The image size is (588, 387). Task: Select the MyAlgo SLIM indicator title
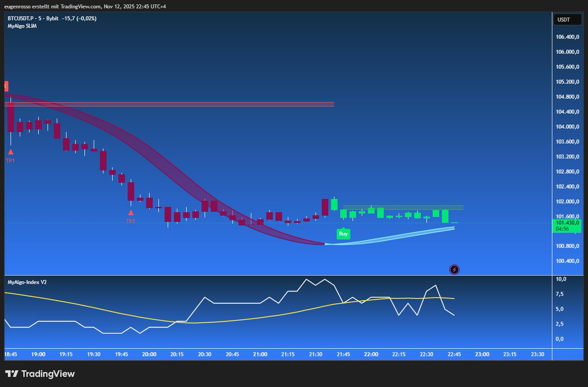tap(22, 25)
